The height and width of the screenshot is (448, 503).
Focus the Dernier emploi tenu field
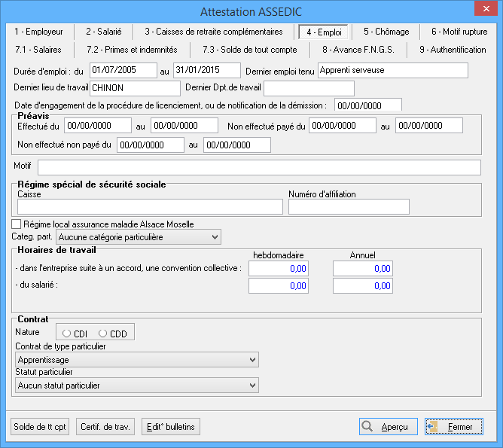pyautogui.click(x=392, y=71)
